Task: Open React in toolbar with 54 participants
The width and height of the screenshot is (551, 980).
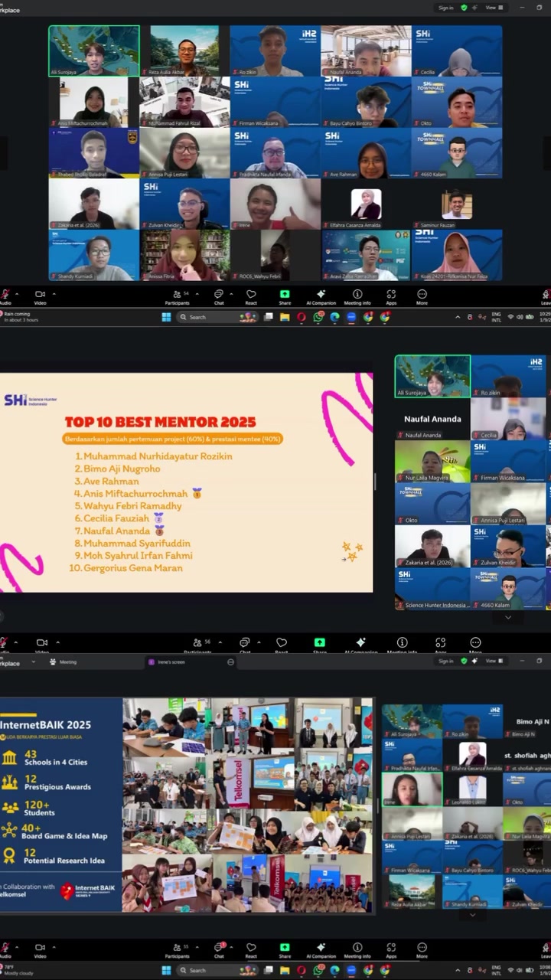Action: pyautogui.click(x=251, y=296)
